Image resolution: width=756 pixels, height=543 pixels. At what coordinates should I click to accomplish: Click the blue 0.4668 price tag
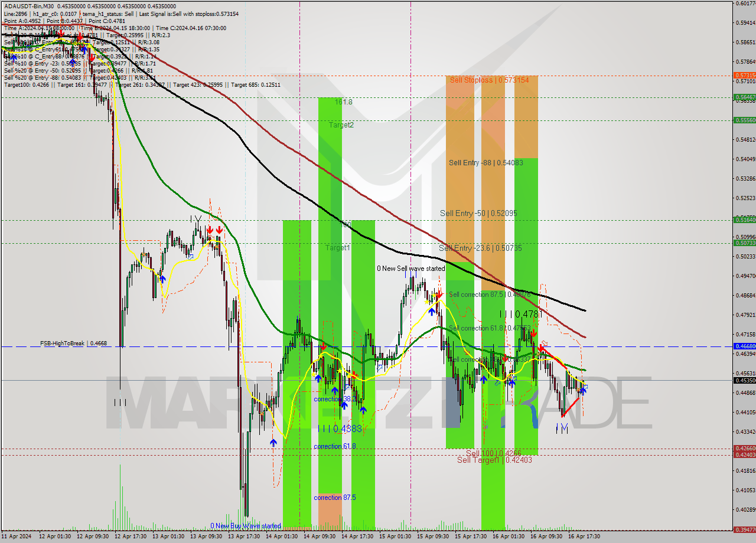point(744,346)
